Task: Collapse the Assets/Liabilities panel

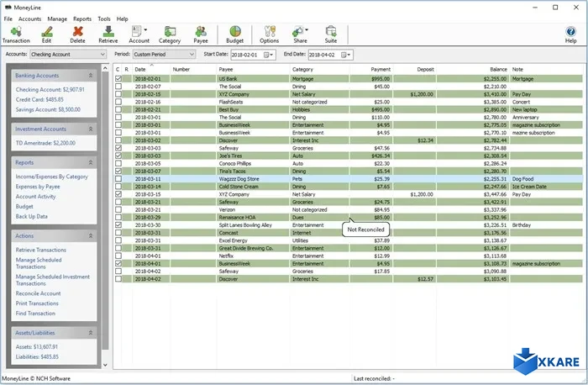Action: [91, 333]
